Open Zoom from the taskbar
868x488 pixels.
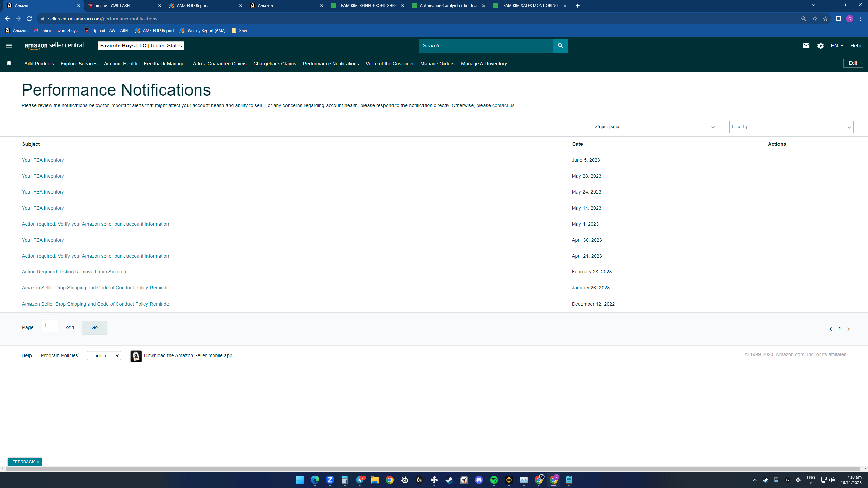coord(330,480)
